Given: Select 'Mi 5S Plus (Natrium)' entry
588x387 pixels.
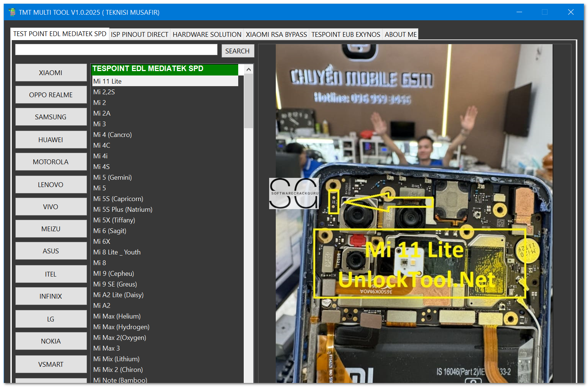Looking at the screenshot, I should (165, 209).
